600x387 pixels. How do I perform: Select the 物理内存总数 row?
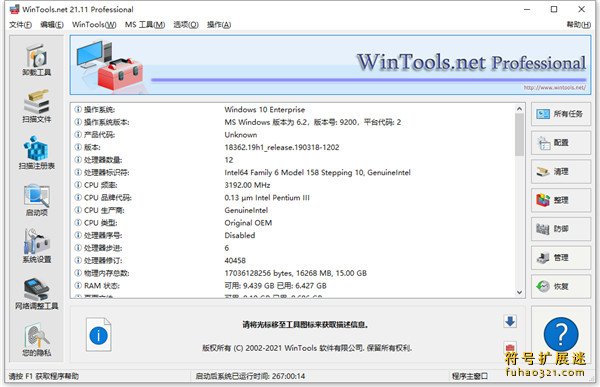(293, 273)
